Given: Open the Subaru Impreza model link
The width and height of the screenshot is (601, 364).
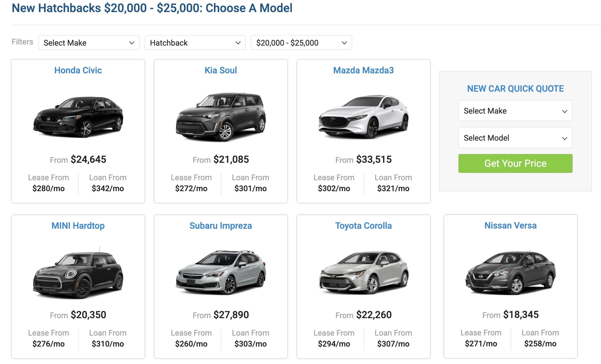Looking at the screenshot, I should (221, 226).
